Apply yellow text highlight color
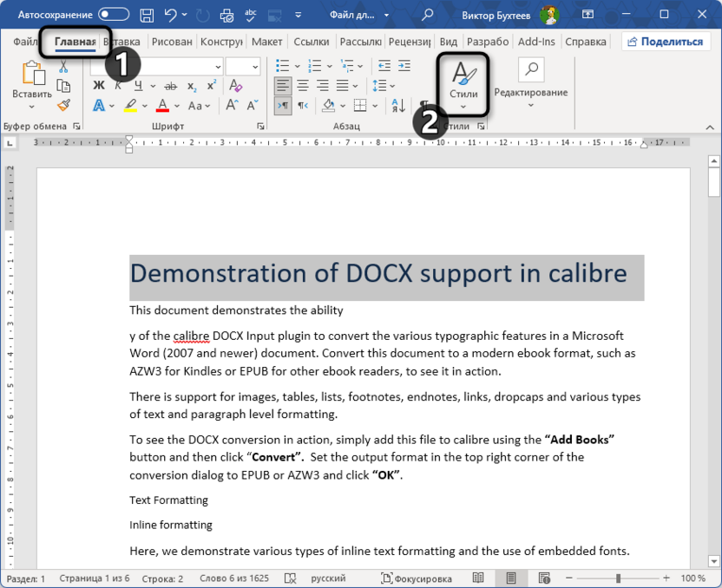 click(131, 106)
